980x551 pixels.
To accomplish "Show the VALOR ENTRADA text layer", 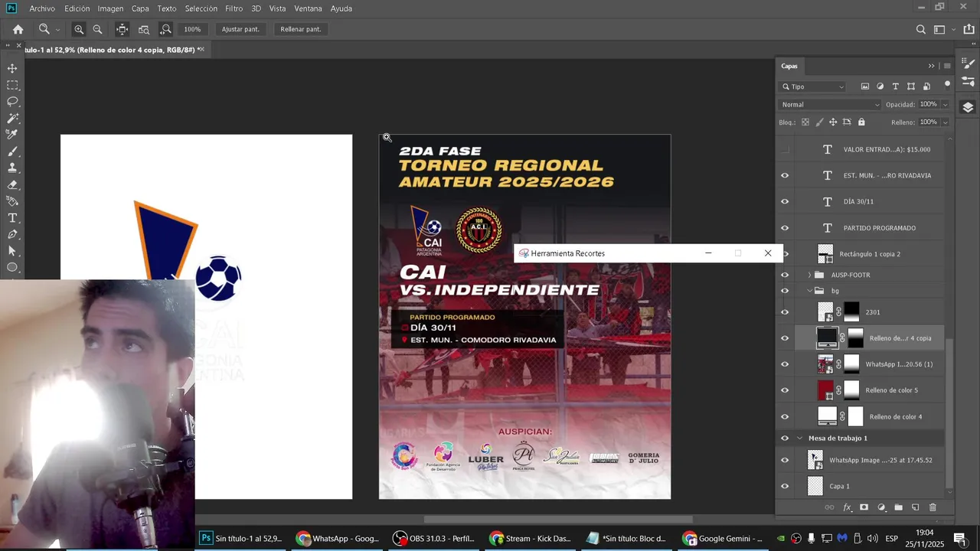I will (x=785, y=149).
